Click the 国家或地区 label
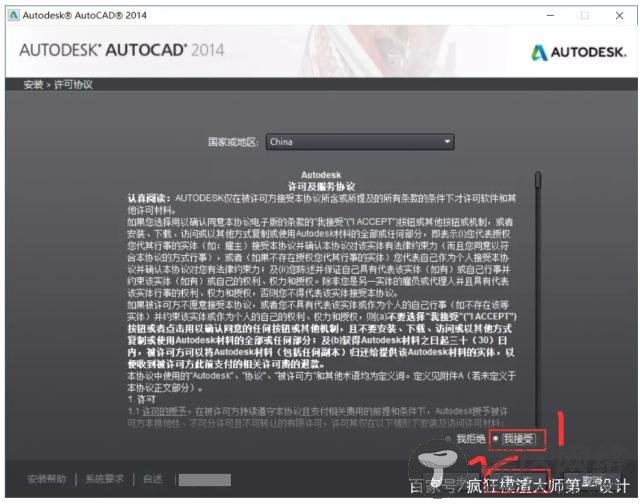 point(233,142)
